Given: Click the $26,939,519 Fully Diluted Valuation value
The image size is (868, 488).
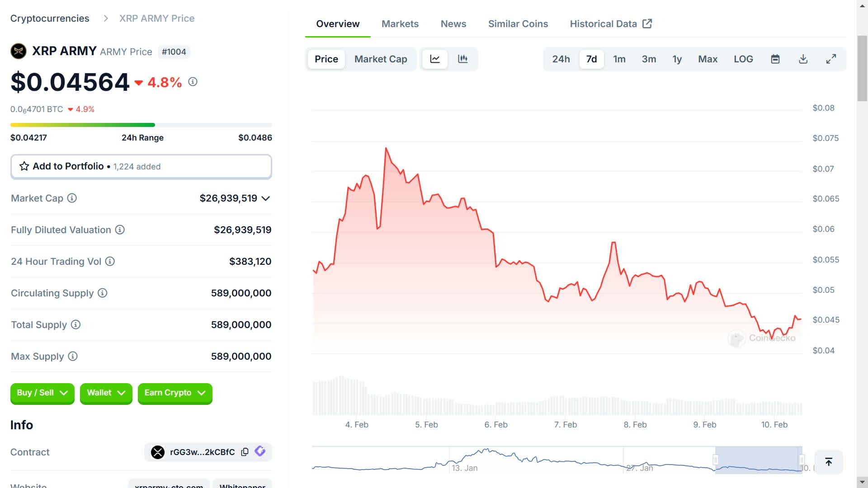Looking at the screenshot, I should pyautogui.click(x=243, y=230).
